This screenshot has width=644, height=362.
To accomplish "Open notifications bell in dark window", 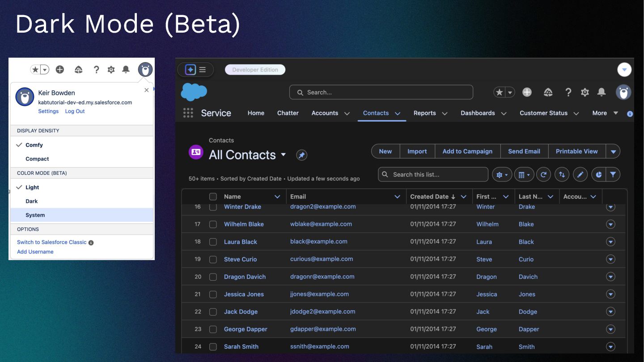I will 602,92.
